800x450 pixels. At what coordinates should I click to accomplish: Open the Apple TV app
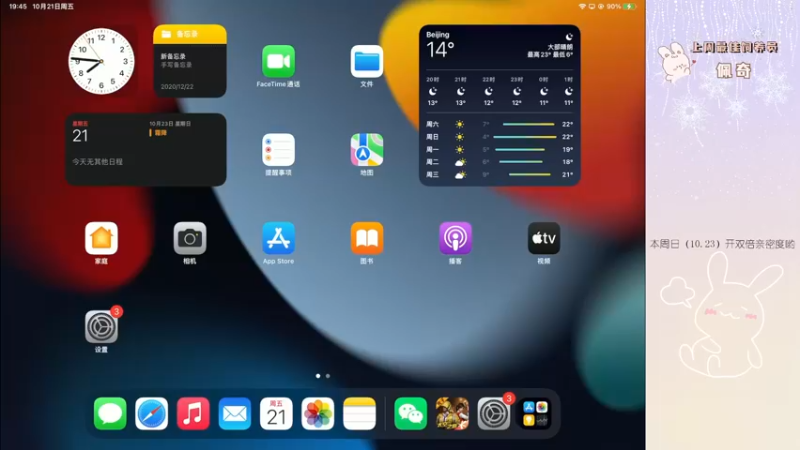[x=543, y=238]
